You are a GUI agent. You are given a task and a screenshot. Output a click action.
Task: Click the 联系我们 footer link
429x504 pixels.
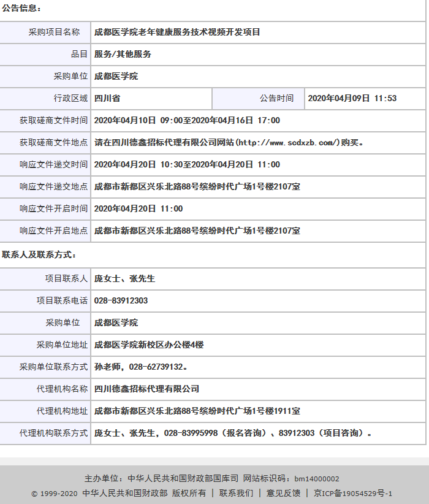(x=236, y=493)
